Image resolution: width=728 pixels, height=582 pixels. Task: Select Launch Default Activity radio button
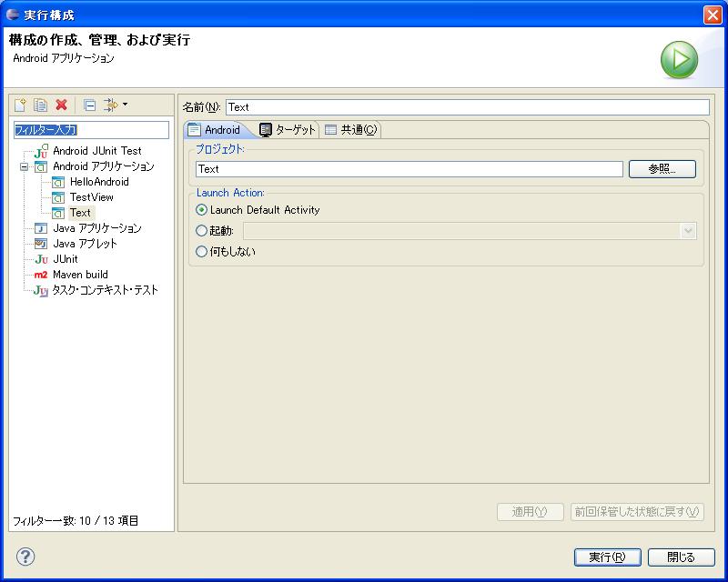pyautogui.click(x=201, y=210)
